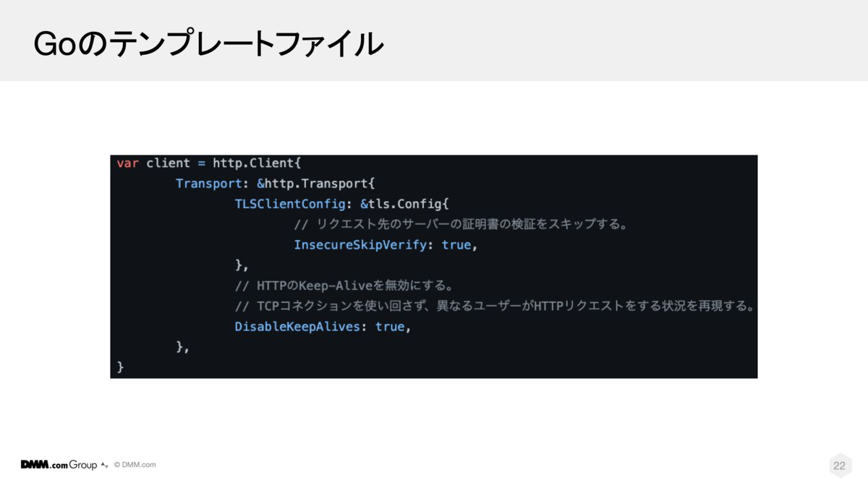The width and height of the screenshot is (868, 488).
Task: Click the 'client' variable name
Action: point(168,163)
